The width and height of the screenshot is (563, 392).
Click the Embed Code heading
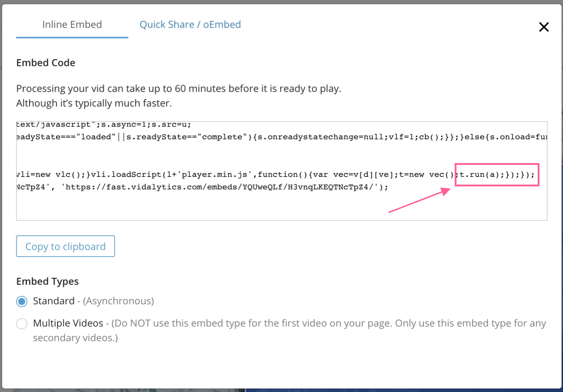coord(46,63)
